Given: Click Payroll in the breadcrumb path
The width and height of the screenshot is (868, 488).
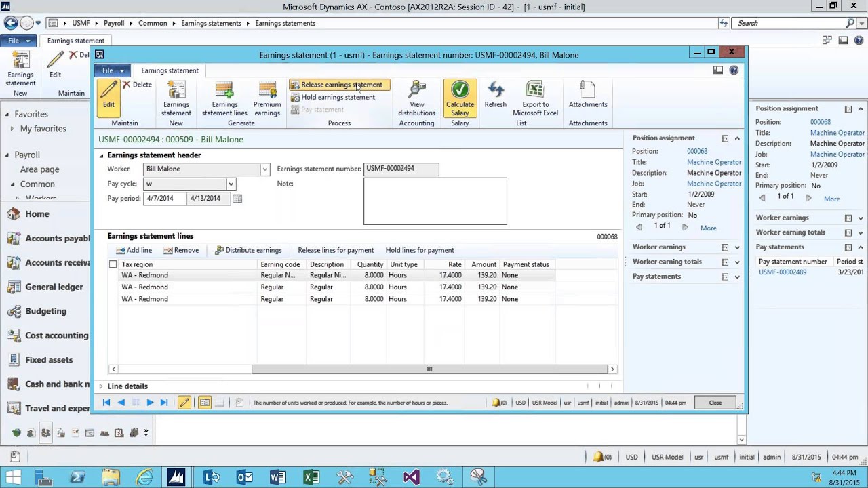Looking at the screenshot, I should (x=114, y=23).
